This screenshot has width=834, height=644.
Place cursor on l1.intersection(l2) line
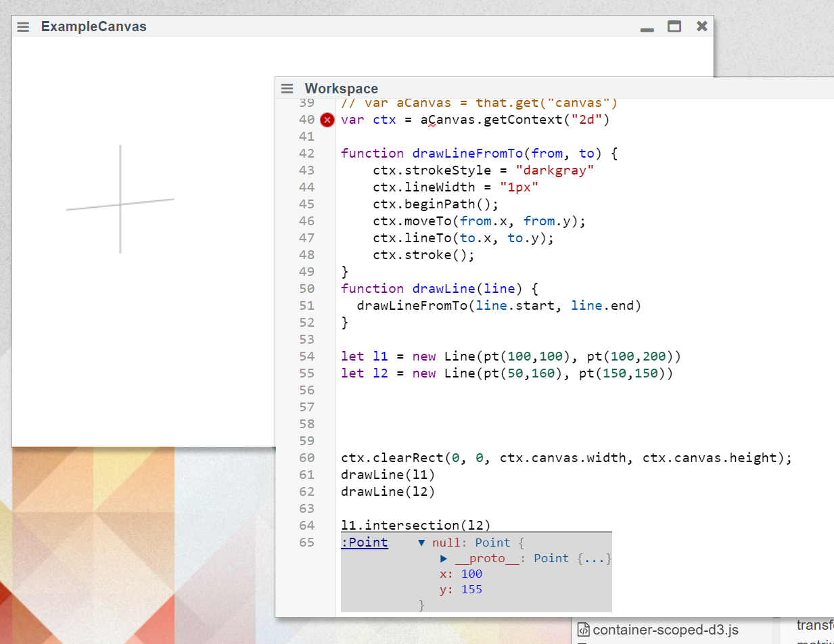(x=415, y=526)
